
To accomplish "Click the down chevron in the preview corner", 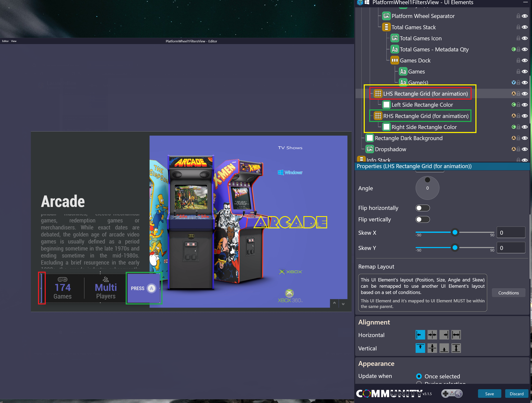I will coord(343,304).
